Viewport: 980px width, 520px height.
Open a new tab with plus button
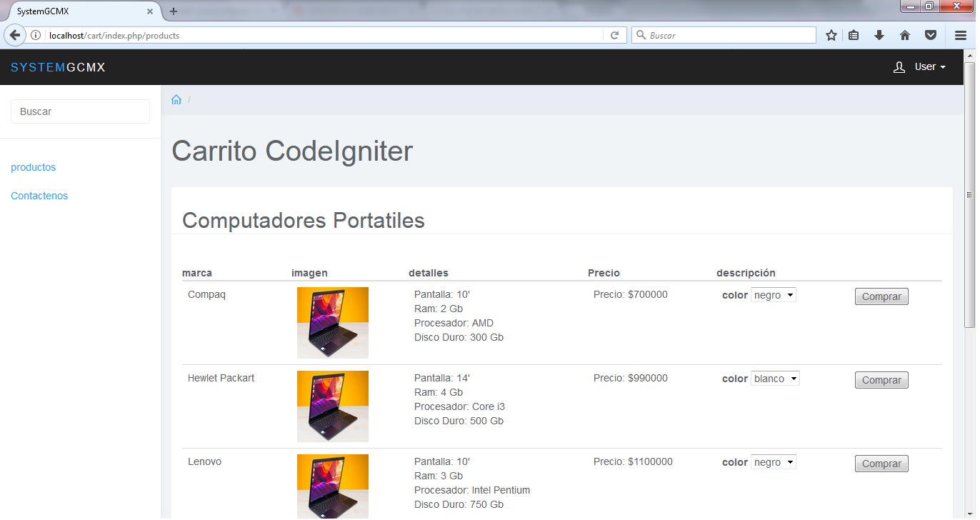tap(174, 11)
